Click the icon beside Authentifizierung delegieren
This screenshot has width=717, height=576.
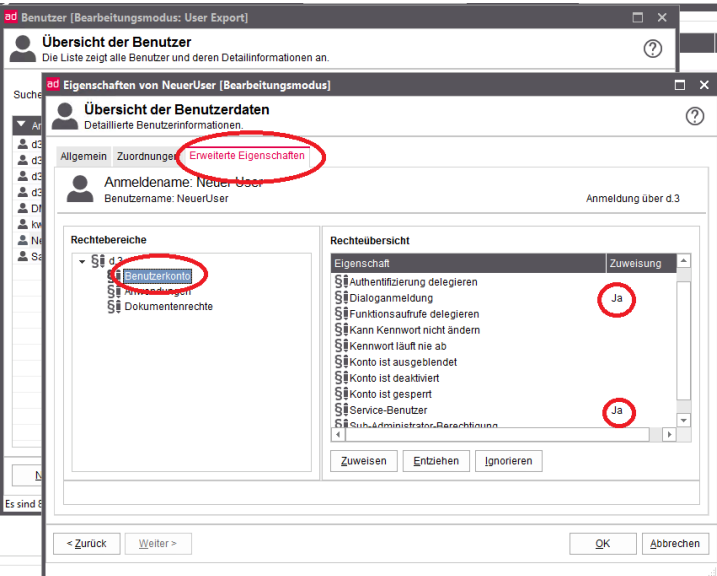coord(341,282)
